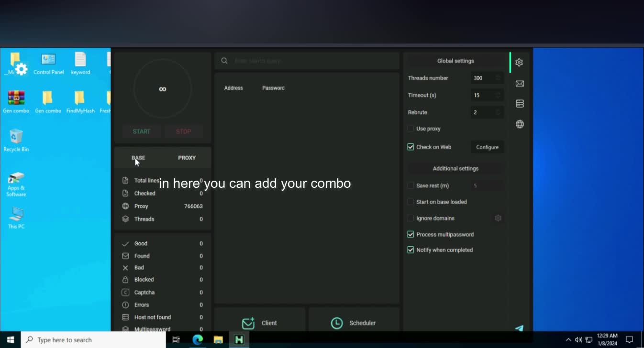Open the volume control in system tray
The width and height of the screenshot is (644, 348).
pos(578,340)
